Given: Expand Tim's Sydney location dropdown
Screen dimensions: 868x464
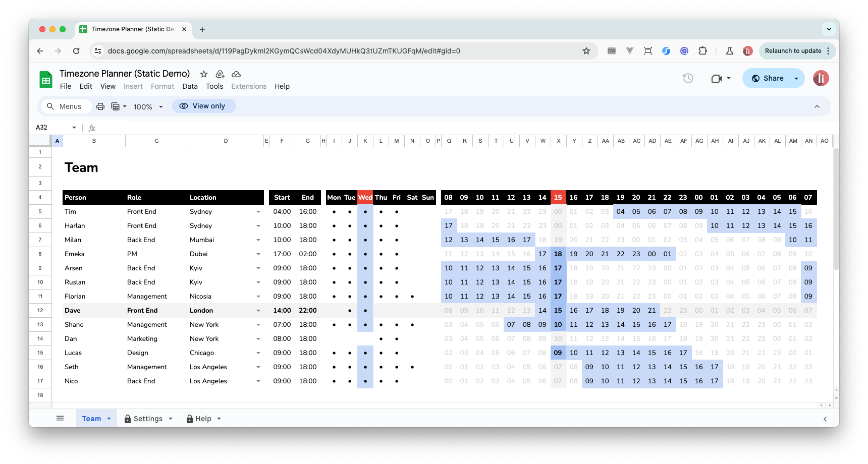Looking at the screenshot, I should (258, 212).
